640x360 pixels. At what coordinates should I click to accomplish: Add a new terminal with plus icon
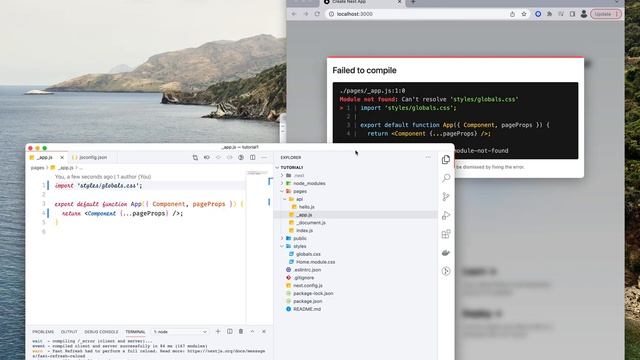218,331
